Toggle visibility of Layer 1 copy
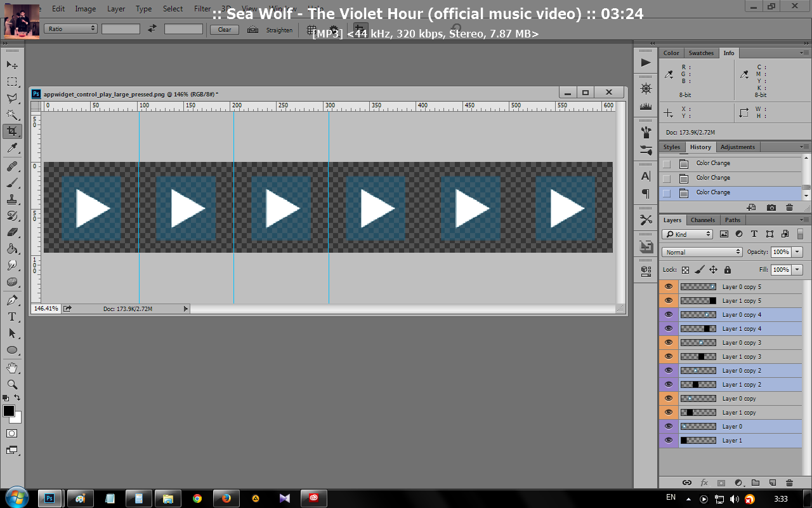This screenshot has height=508, width=812. pyautogui.click(x=669, y=412)
